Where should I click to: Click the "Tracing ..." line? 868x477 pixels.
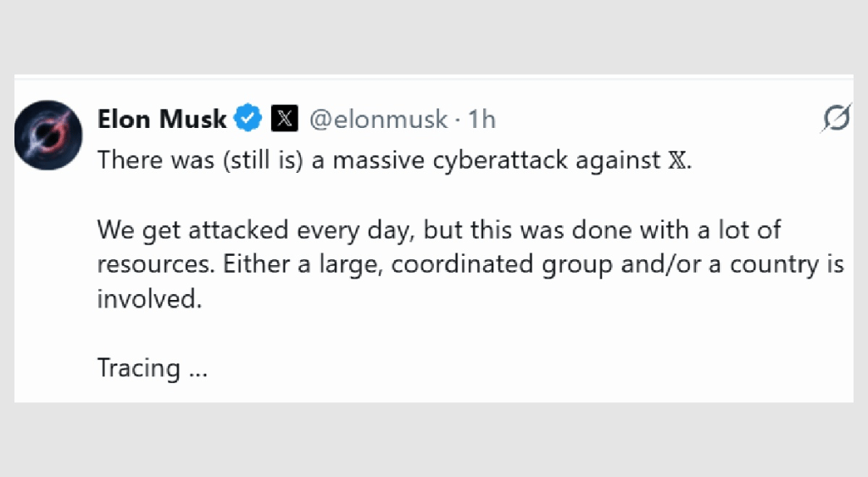click(x=152, y=368)
